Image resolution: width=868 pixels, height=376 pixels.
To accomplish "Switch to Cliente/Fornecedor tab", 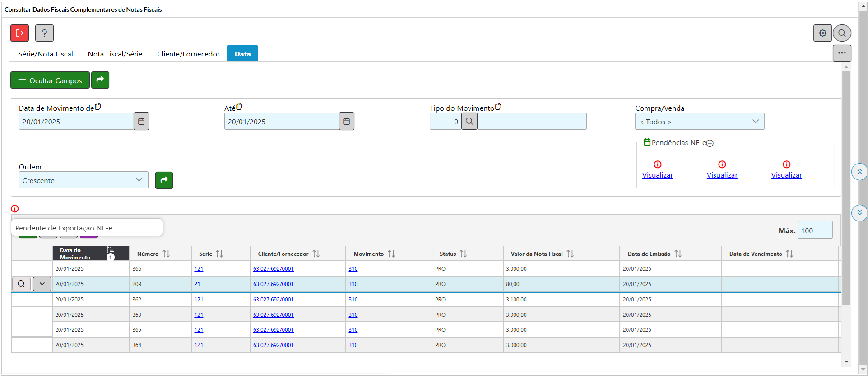I will click(188, 54).
